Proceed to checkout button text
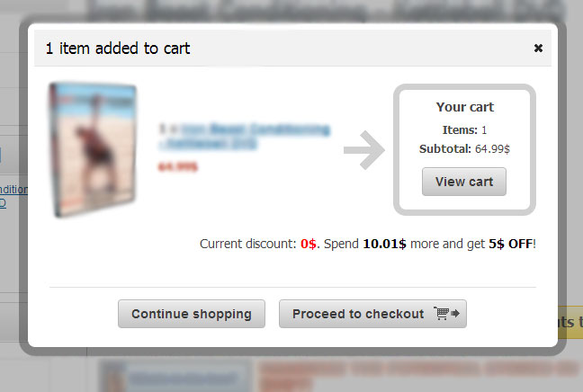Image resolution: width=583 pixels, height=392 pixels. pyautogui.click(x=358, y=314)
